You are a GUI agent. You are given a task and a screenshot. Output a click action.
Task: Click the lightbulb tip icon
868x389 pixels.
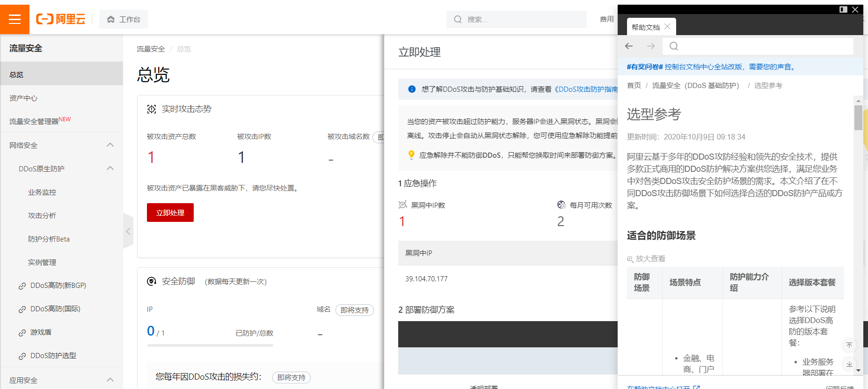point(411,155)
